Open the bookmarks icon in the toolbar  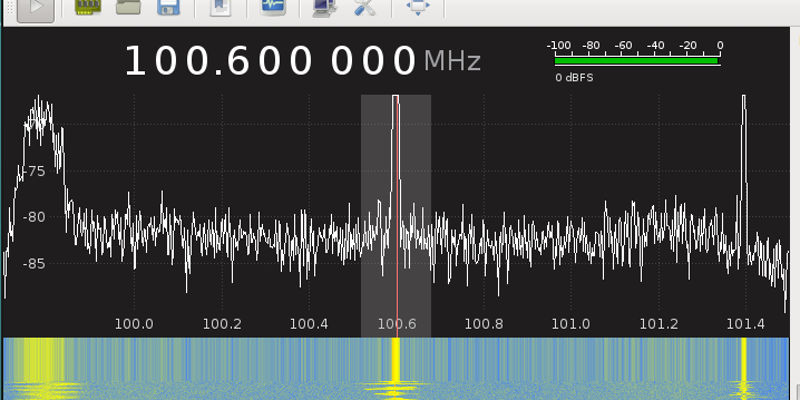point(221,7)
